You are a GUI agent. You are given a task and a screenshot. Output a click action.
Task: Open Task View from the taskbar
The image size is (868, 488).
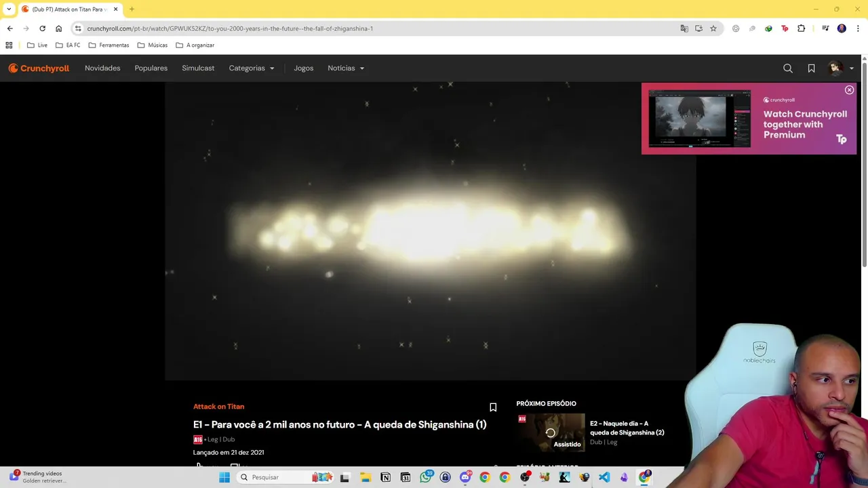[x=344, y=477]
